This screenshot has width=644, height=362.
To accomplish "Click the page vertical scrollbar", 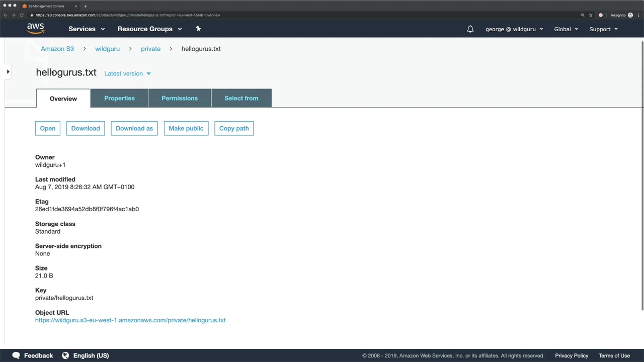I will click(642, 175).
